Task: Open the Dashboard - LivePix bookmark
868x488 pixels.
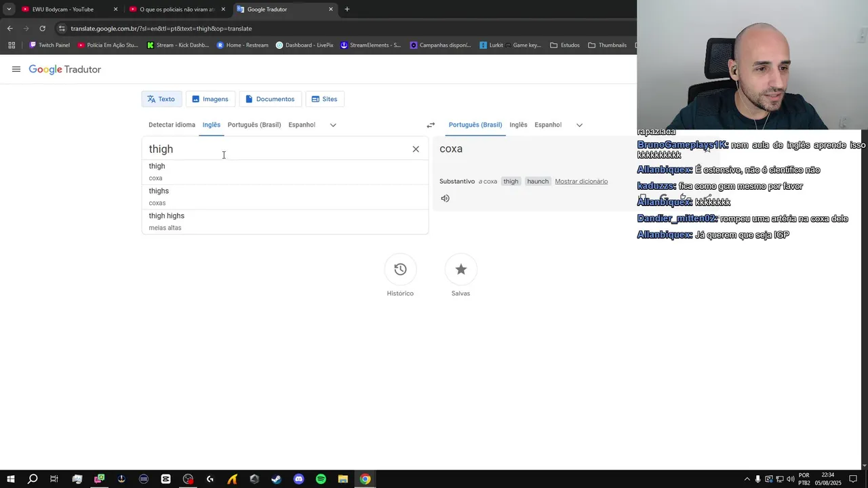Action: click(304, 45)
